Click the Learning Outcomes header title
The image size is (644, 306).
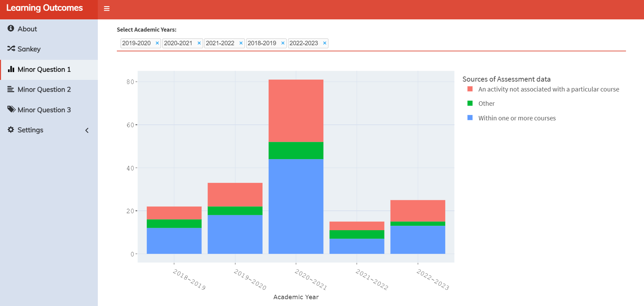(x=44, y=8)
